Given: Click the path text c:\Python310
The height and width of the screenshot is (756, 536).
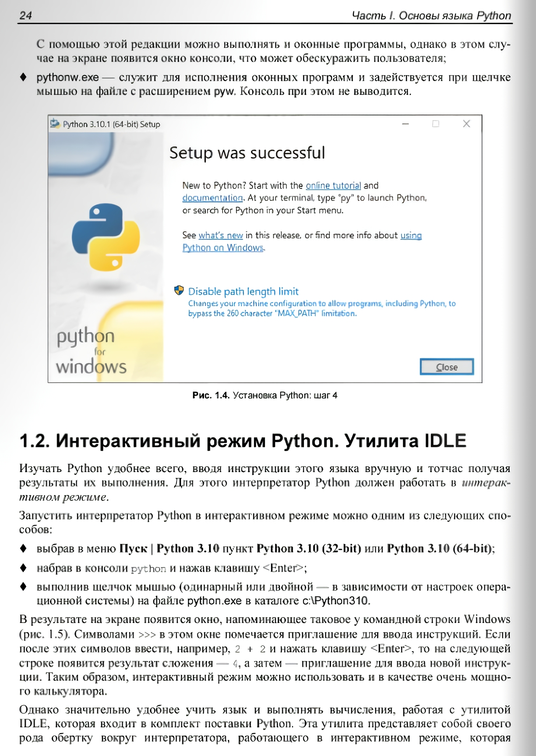Looking at the screenshot, I should click(x=336, y=601).
